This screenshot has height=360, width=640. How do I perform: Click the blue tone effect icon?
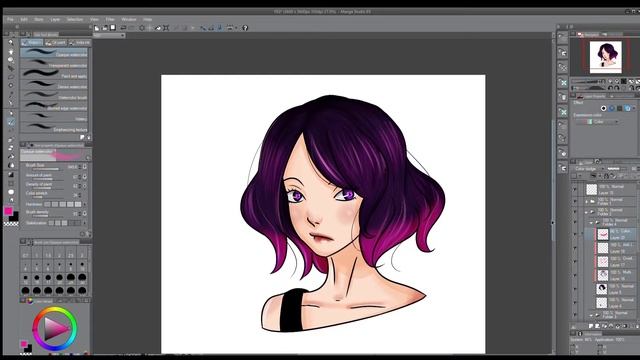(611, 108)
